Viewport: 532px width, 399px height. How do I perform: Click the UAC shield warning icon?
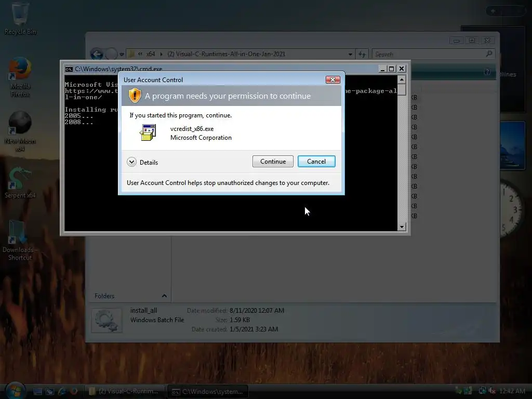(x=135, y=96)
